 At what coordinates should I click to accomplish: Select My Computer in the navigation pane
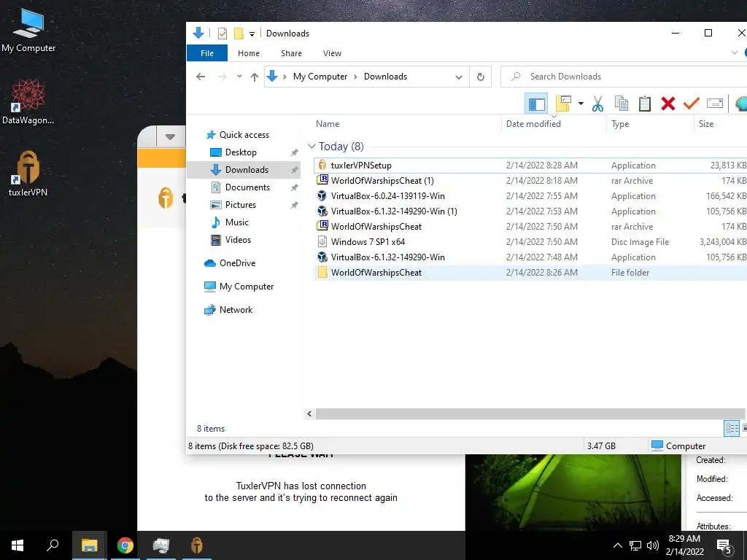(247, 287)
